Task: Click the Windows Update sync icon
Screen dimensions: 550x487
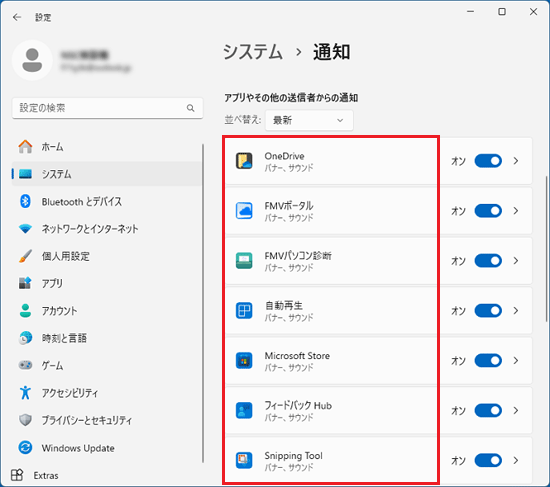Action: coord(25,447)
